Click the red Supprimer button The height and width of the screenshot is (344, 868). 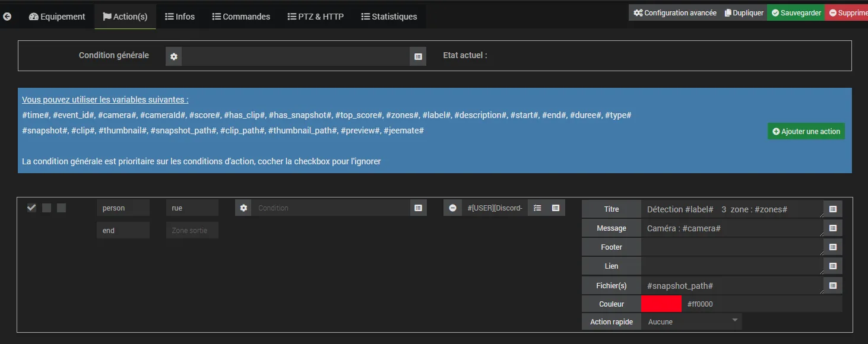pyautogui.click(x=847, y=12)
